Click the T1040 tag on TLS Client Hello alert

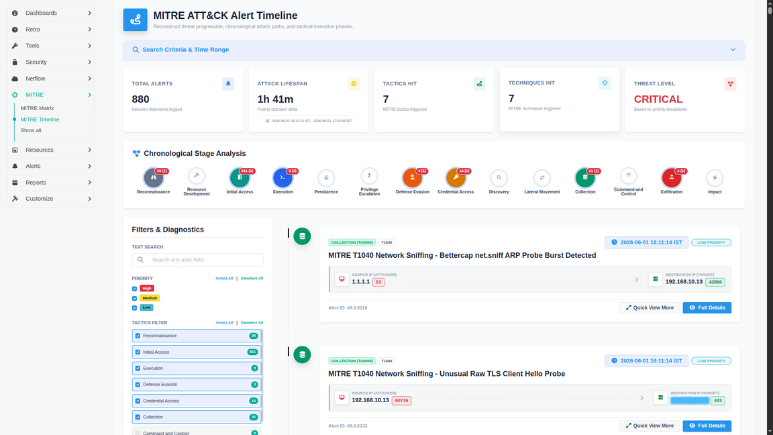click(387, 361)
